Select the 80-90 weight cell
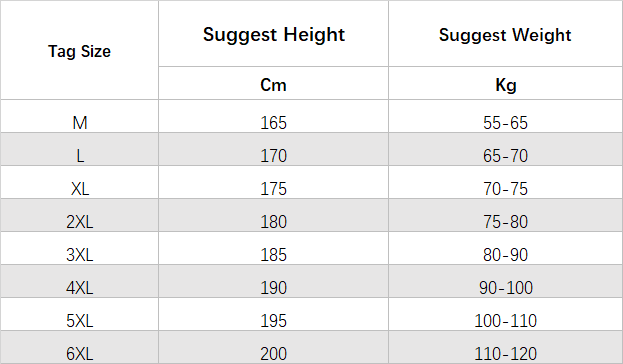623x364 pixels. pyautogui.click(x=505, y=248)
